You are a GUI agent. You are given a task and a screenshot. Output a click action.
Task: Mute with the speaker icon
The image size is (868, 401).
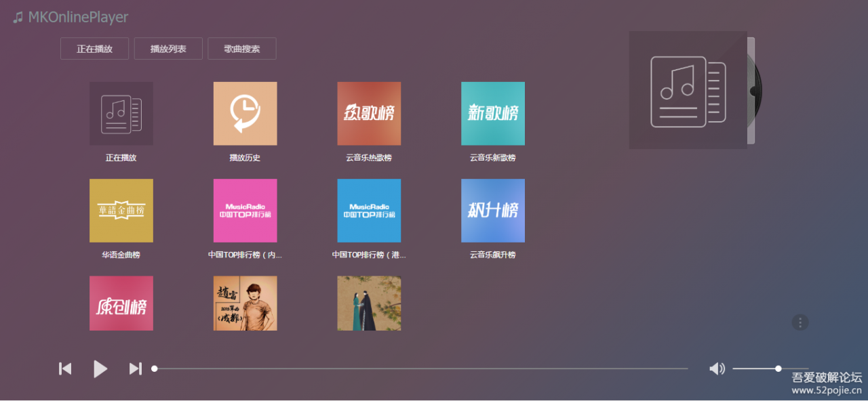click(x=717, y=368)
